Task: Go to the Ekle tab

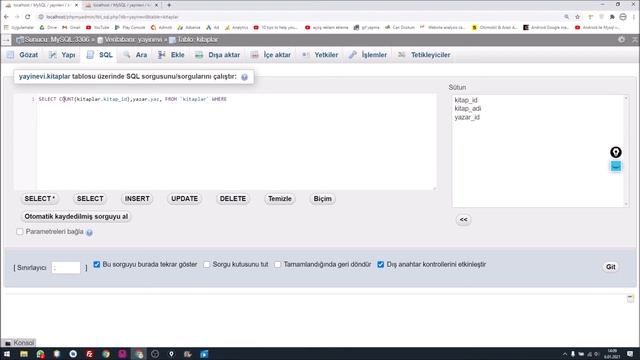Action: pyautogui.click(x=171, y=55)
